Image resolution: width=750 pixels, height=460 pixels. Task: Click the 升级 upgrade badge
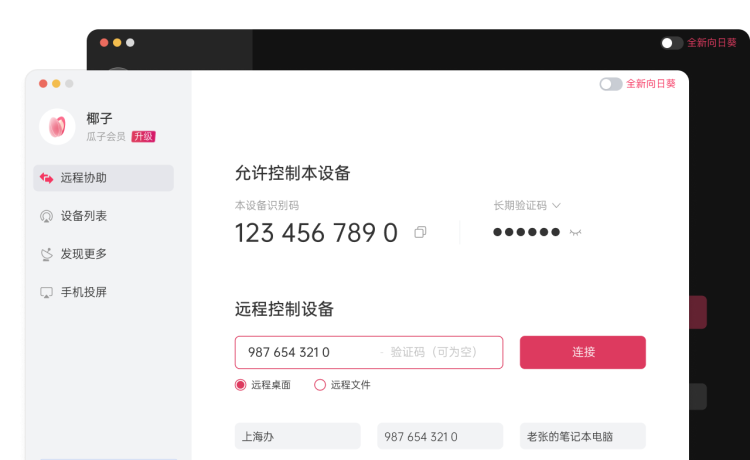click(x=143, y=136)
